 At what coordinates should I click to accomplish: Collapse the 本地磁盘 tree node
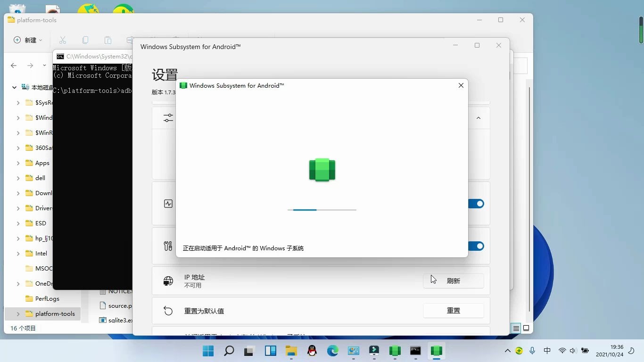click(x=14, y=87)
